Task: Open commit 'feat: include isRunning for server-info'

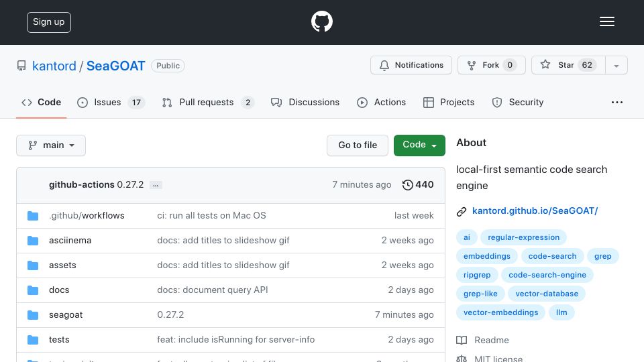Action: click(x=235, y=340)
